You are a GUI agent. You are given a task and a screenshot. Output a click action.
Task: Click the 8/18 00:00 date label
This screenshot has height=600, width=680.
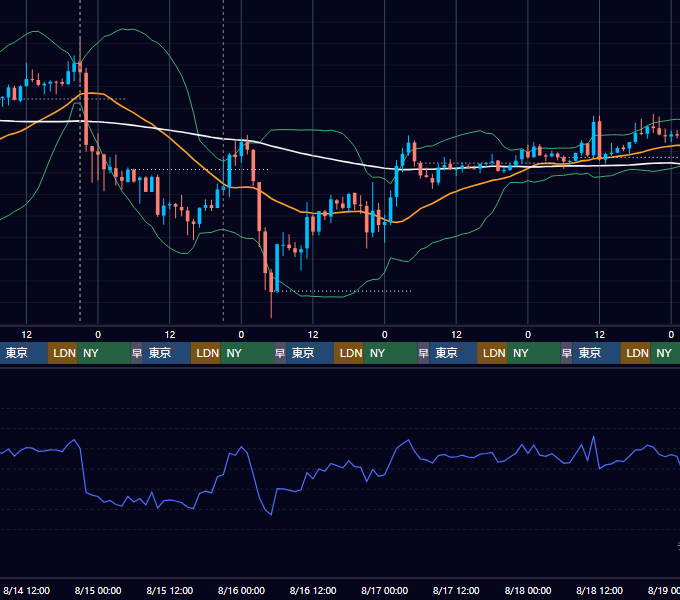point(528,590)
